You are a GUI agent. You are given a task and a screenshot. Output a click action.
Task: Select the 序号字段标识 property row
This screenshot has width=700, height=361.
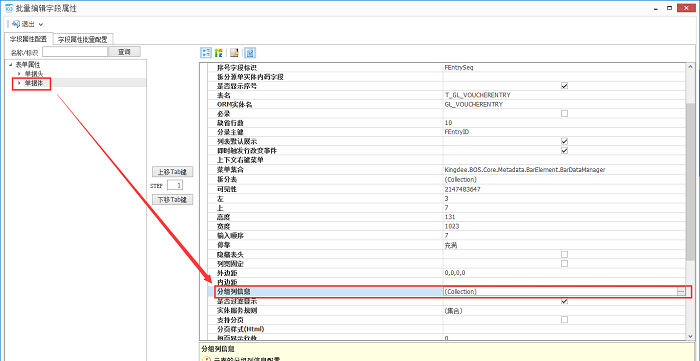point(447,67)
